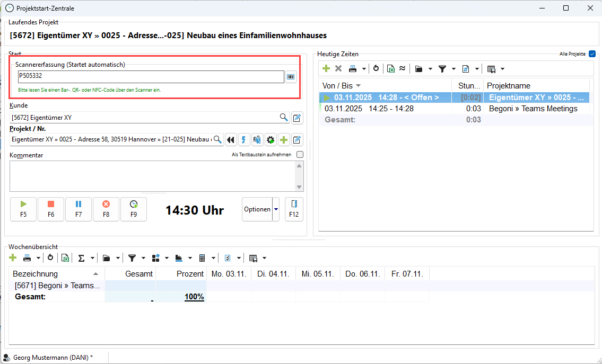602x364 pixels.
Task: Click the lightning bolt icon in project row
Action: [244, 140]
